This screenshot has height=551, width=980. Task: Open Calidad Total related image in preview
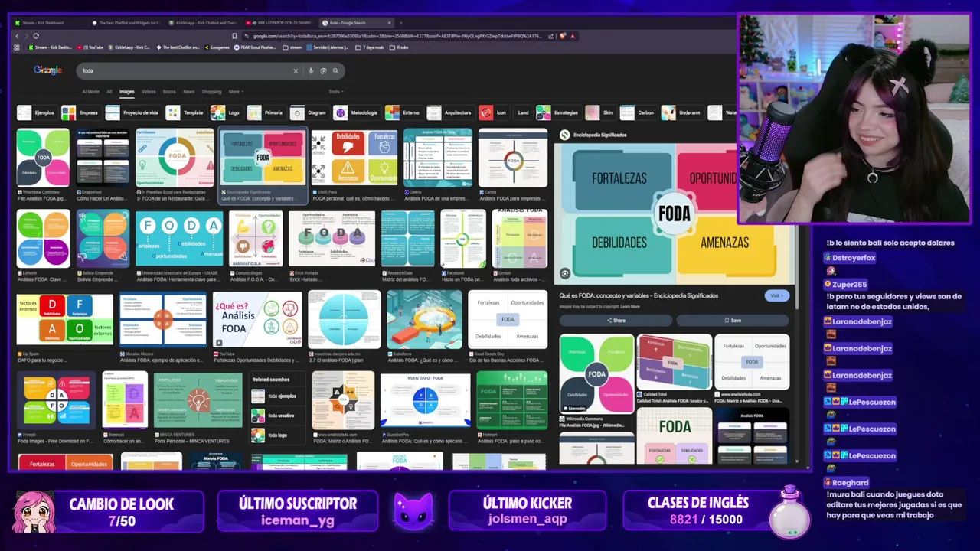click(x=674, y=362)
